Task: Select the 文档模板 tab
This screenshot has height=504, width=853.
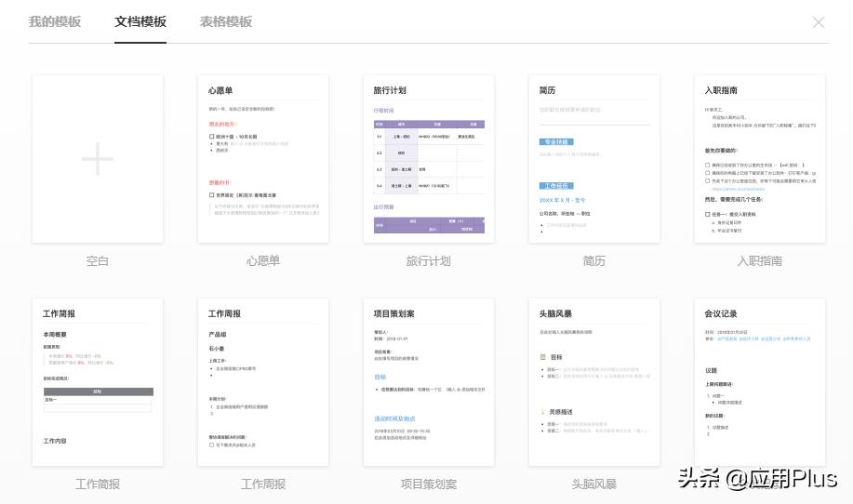Action: (140, 21)
